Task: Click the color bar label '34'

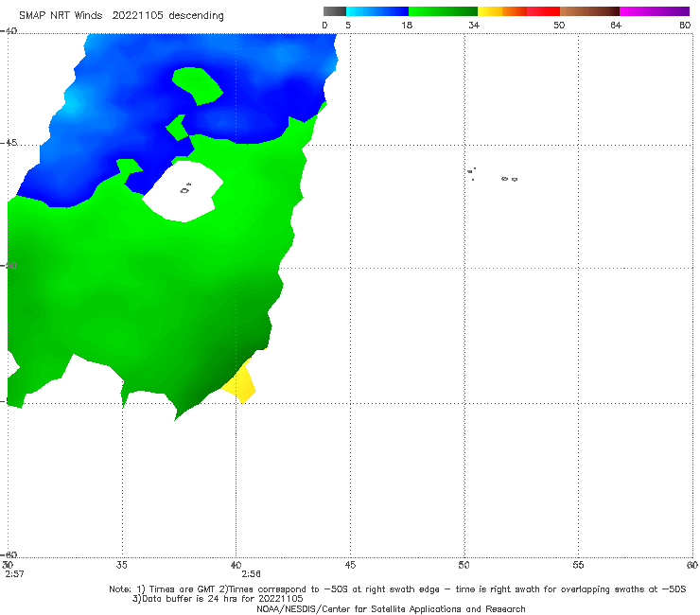Action: click(474, 26)
